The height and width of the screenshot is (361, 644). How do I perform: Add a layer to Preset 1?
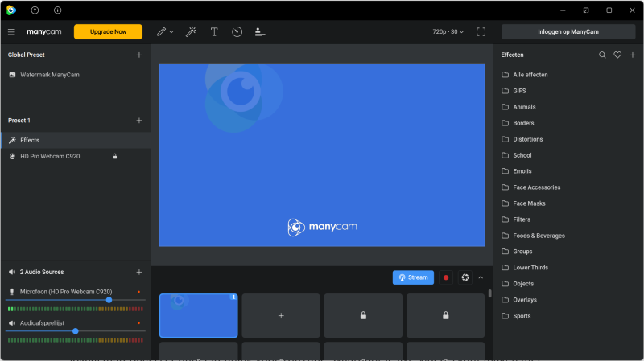point(139,120)
